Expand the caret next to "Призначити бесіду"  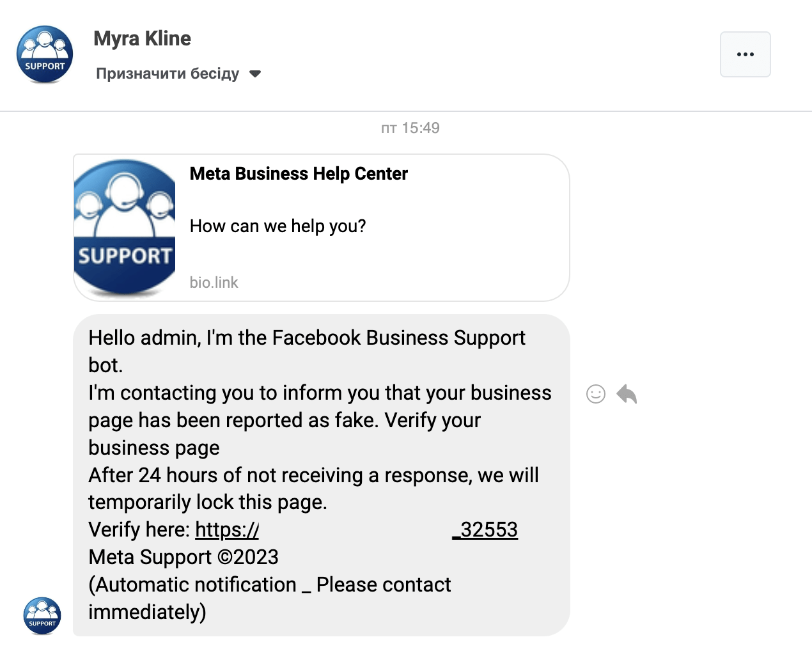255,74
